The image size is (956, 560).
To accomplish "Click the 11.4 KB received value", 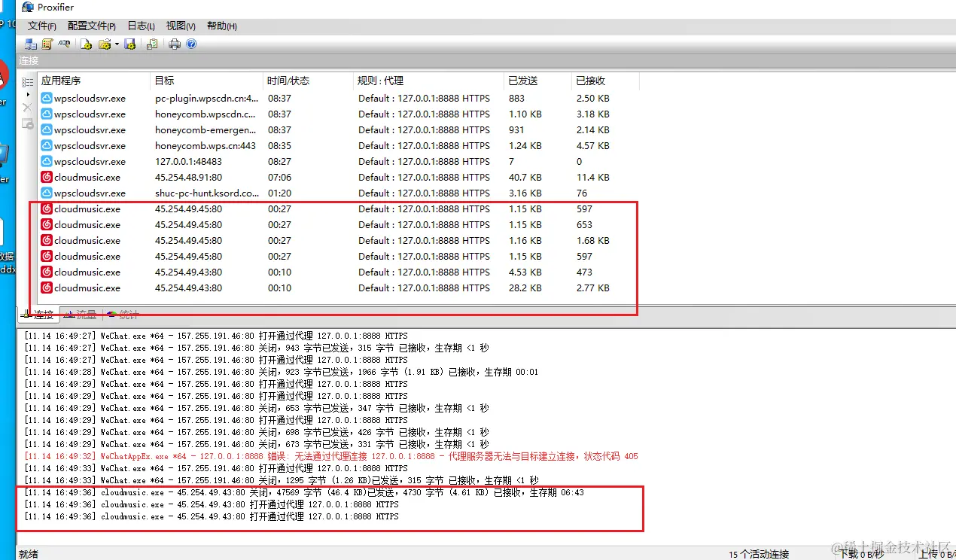I will (592, 178).
